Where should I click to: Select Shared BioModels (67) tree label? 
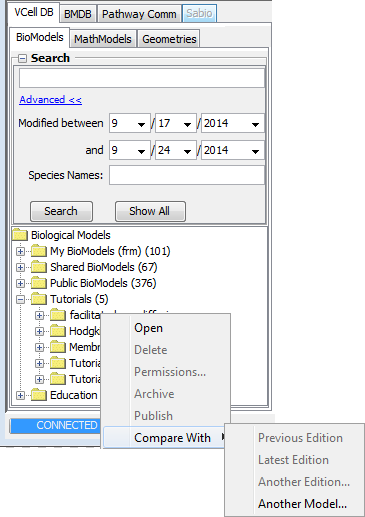[104, 267]
